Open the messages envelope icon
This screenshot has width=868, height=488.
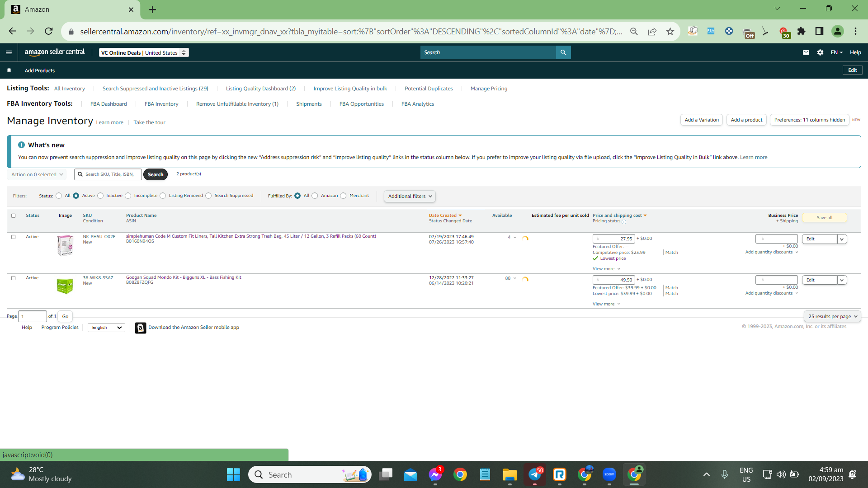806,52
